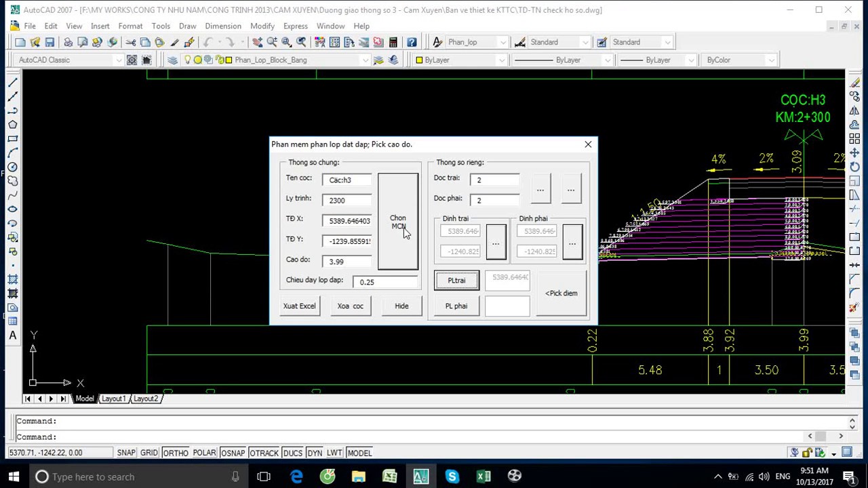868x488 pixels.
Task: Select the Rotate modify tool
Action: tap(855, 167)
